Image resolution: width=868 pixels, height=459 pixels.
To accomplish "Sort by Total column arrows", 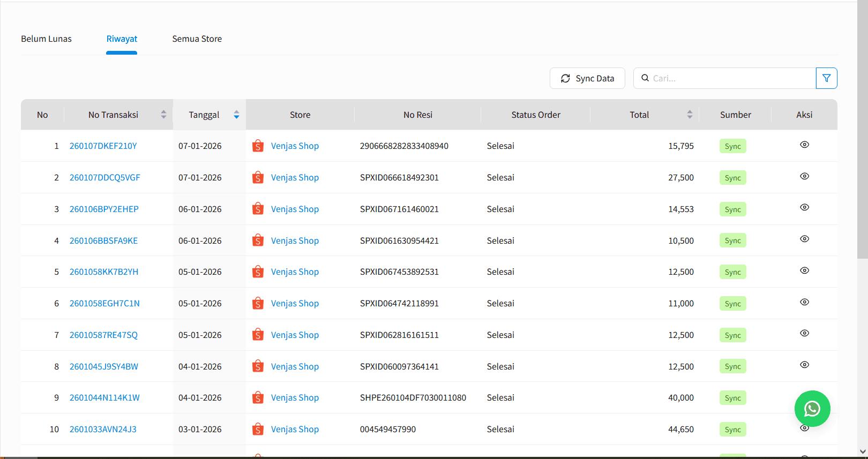I will point(690,115).
